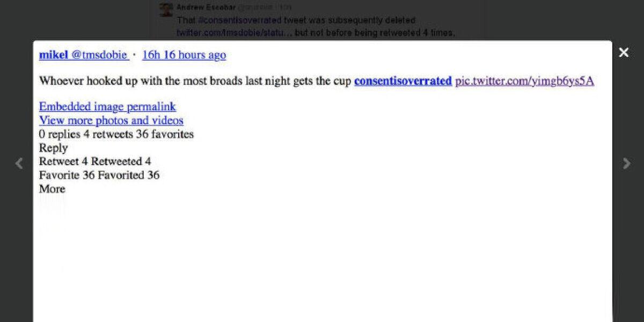Screen dimensions: 644x322
Task: Click the Reply action
Action: tap(53, 148)
